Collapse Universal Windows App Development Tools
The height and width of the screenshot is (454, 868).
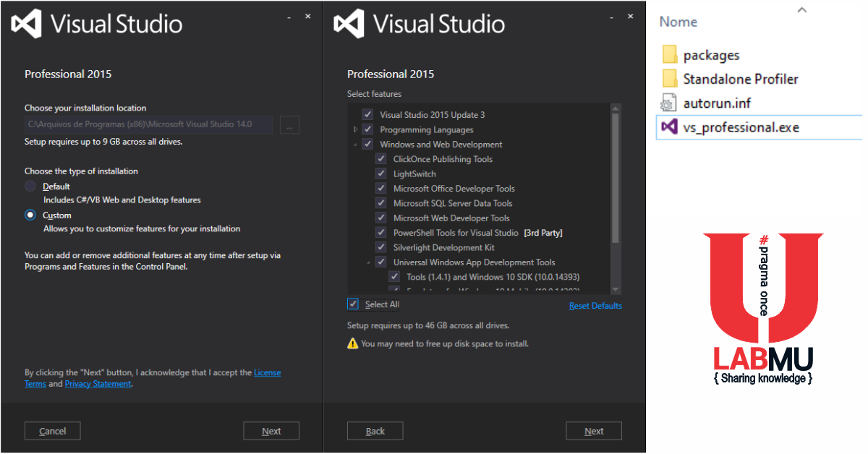point(367,262)
